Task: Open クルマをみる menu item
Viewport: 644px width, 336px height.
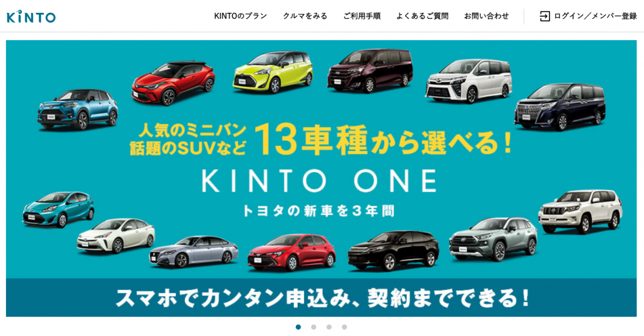Action: click(305, 16)
